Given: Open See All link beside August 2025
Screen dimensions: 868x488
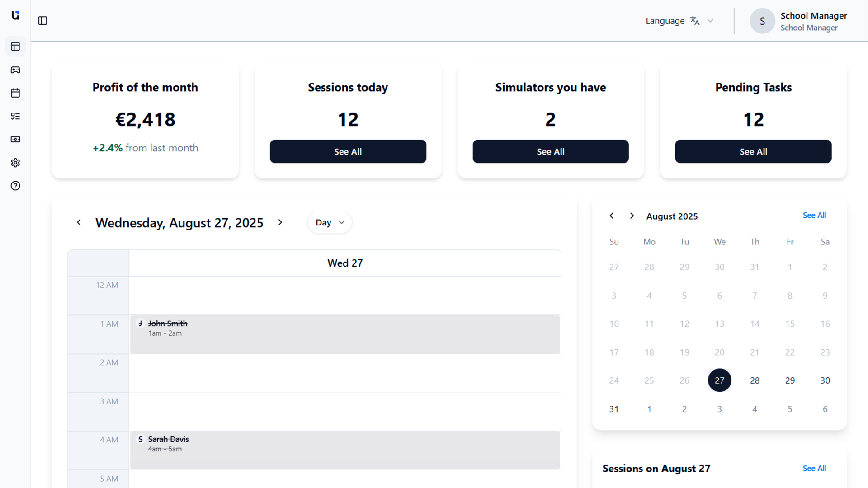Looking at the screenshot, I should click(814, 216).
